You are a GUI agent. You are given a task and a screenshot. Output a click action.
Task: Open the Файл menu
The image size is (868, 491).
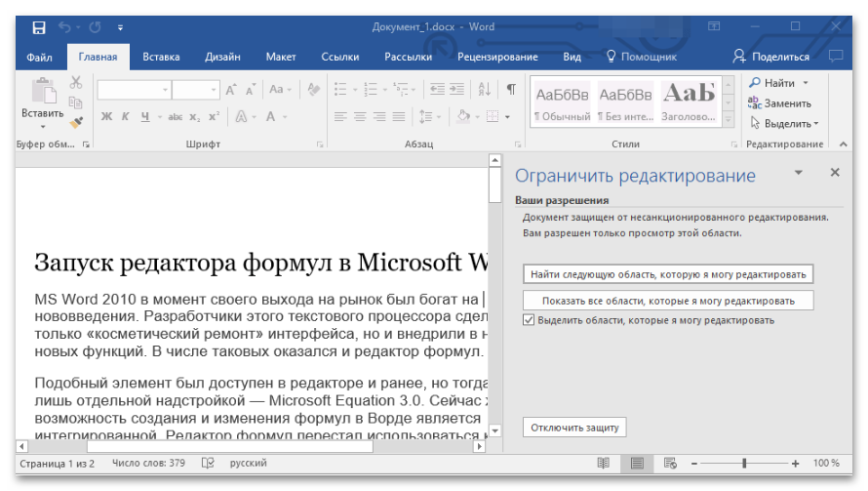[39, 57]
